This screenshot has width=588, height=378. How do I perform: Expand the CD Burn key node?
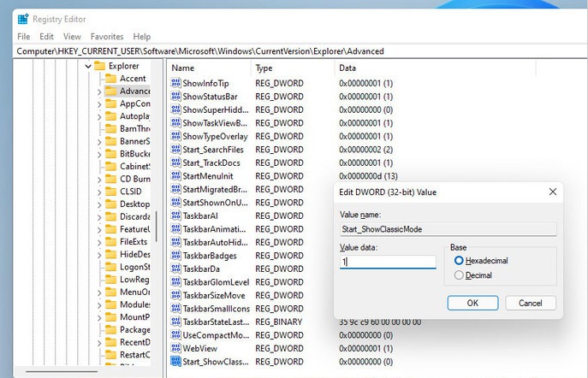pyautogui.click(x=99, y=180)
